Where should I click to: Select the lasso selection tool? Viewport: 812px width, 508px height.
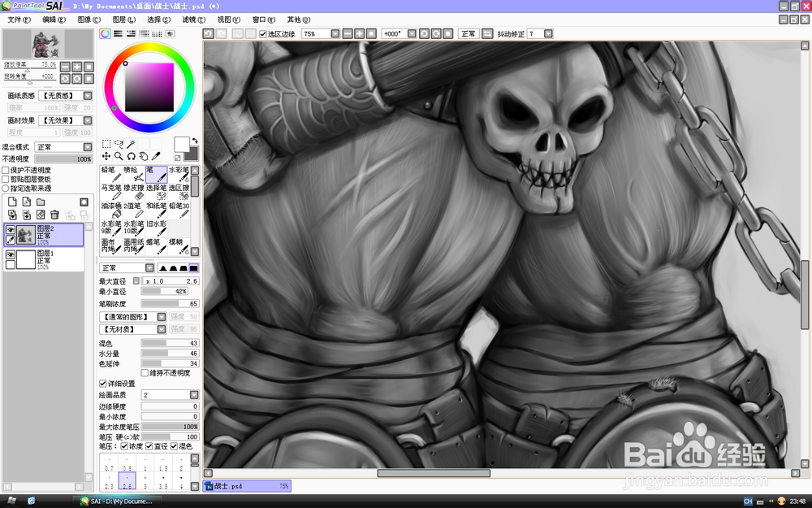[119, 144]
